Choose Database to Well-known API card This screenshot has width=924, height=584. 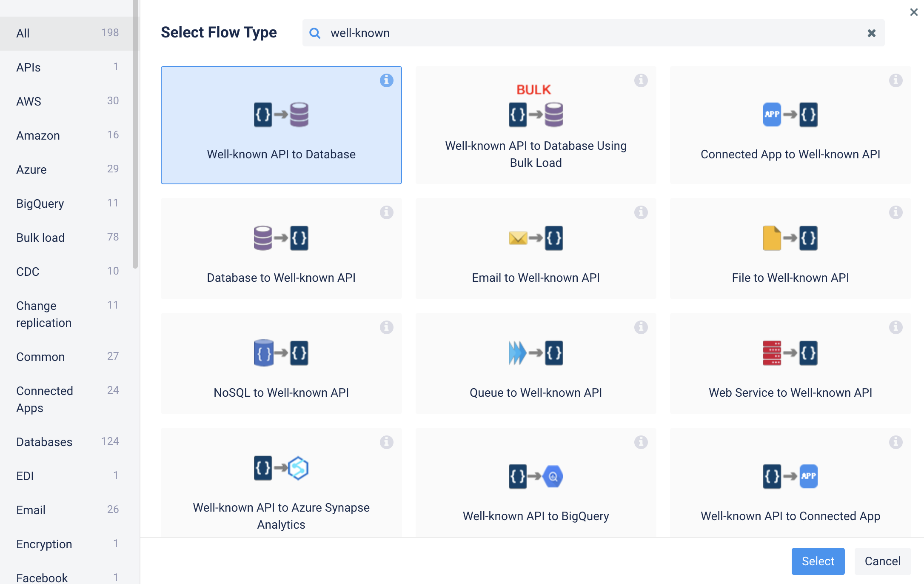click(281, 249)
